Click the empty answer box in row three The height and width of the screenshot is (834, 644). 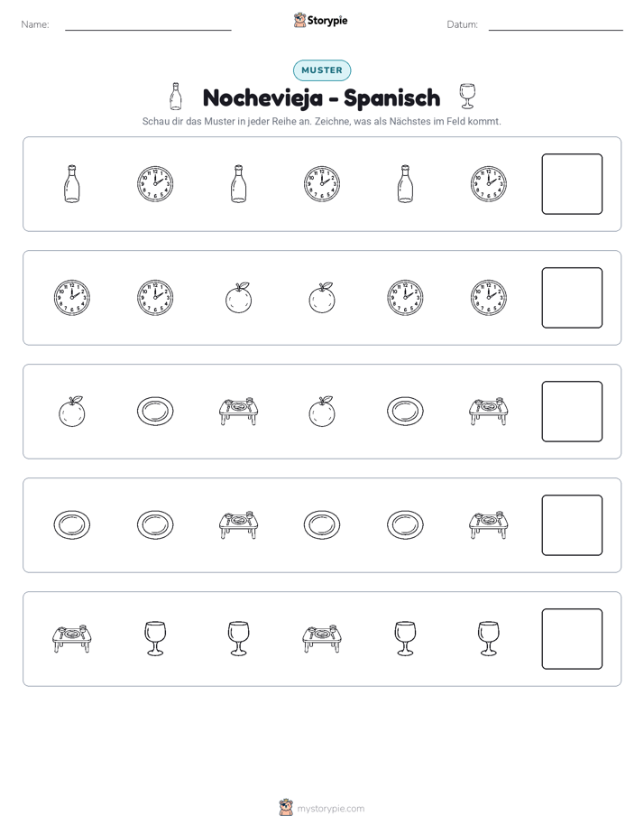pyautogui.click(x=572, y=412)
